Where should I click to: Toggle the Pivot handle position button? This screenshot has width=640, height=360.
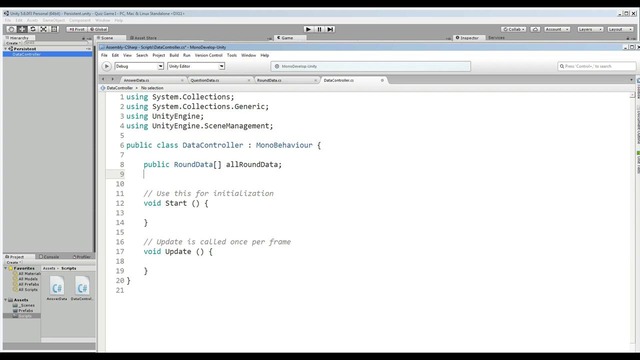77,29
